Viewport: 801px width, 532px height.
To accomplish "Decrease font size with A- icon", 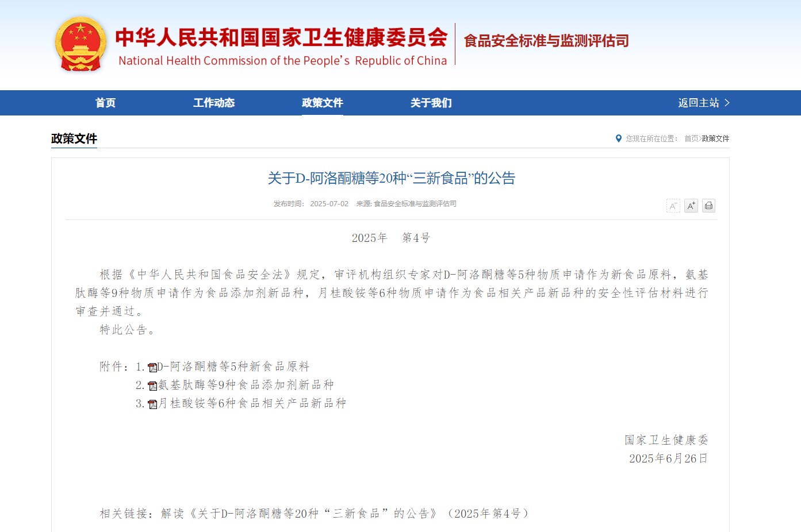I will tap(673, 206).
